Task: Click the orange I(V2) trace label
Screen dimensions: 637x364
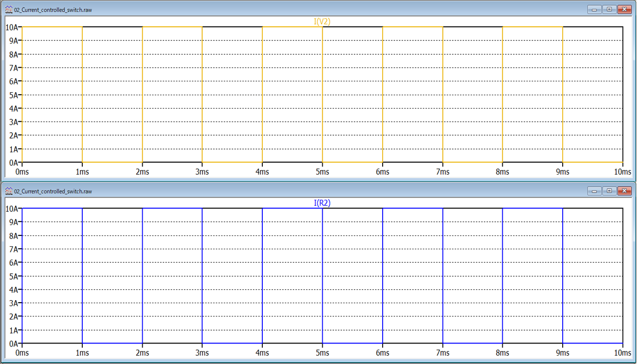Action: (322, 21)
